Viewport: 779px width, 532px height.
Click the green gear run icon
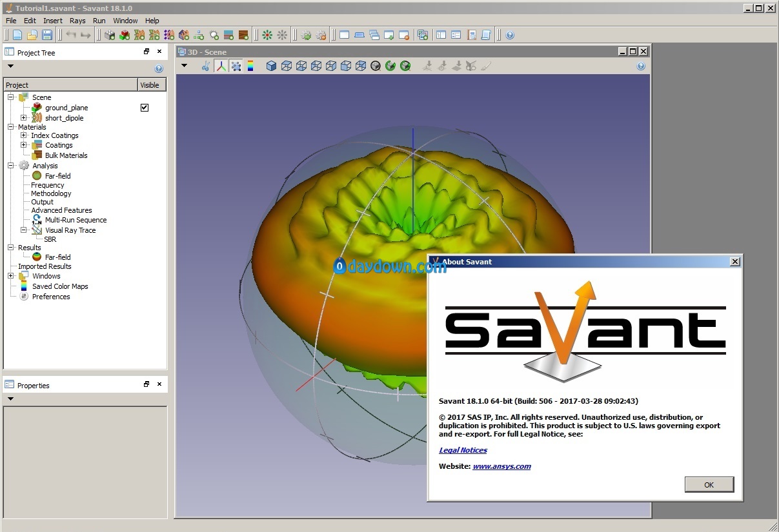pos(306,35)
